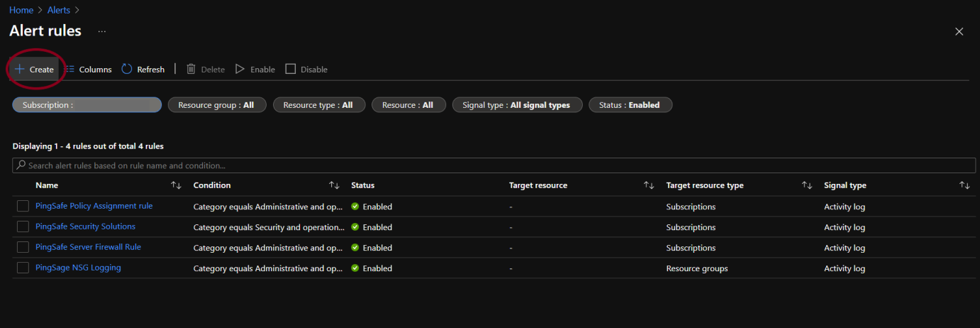Tick the PingSage NSG Logging checkbox
Image resolution: width=980 pixels, height=328 pixels.
(x=23, y=268)
